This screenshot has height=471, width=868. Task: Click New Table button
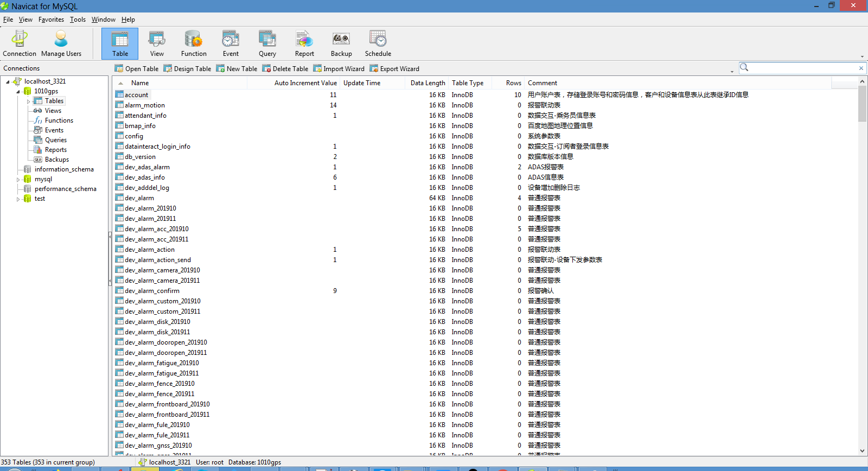[x=237, y=68]
